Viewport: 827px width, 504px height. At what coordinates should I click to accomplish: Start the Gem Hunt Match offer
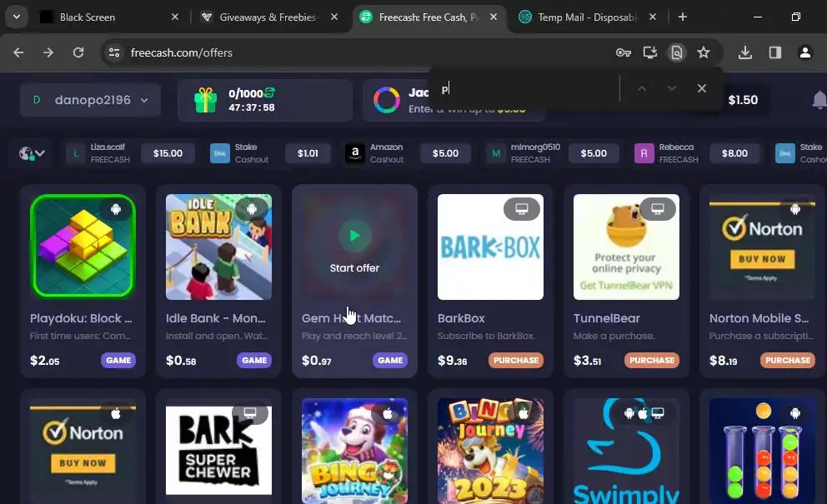coord(354,247)
